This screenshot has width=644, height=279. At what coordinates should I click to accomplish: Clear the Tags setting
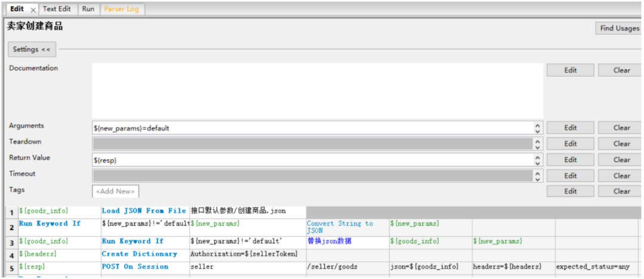tap(620, 191)
